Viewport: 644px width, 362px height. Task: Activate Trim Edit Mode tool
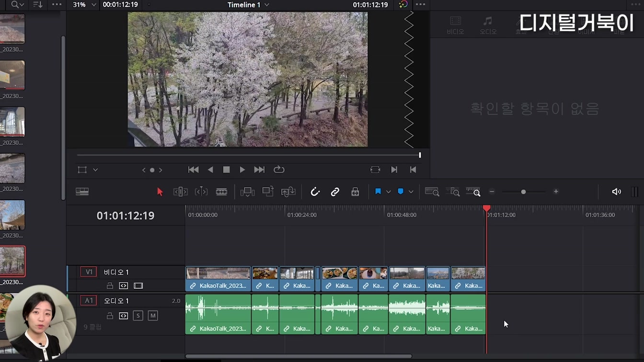181,192
